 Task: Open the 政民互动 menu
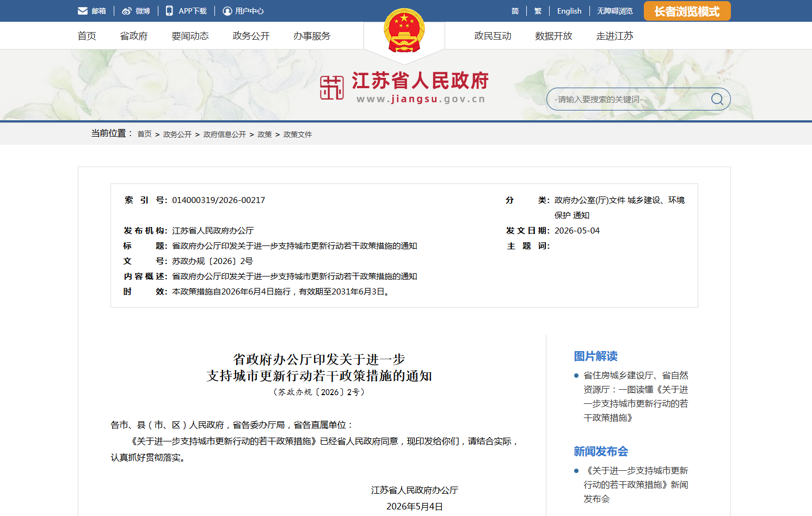click(493, 36)
